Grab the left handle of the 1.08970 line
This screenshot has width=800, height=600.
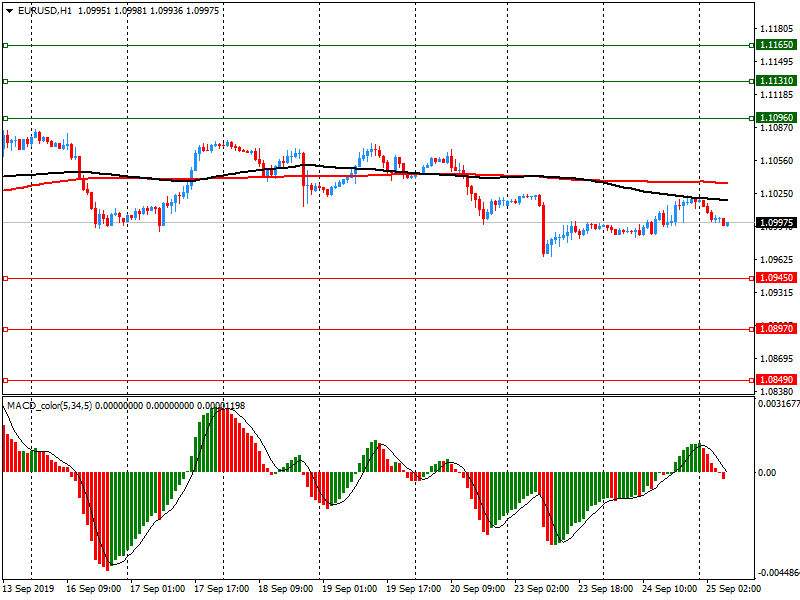pos(6,330)
